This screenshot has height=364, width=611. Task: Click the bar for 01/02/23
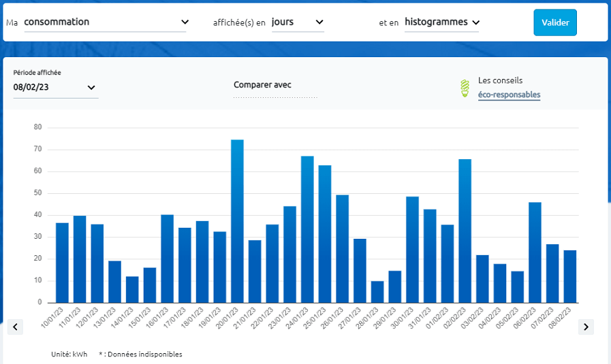click(448, 263)
